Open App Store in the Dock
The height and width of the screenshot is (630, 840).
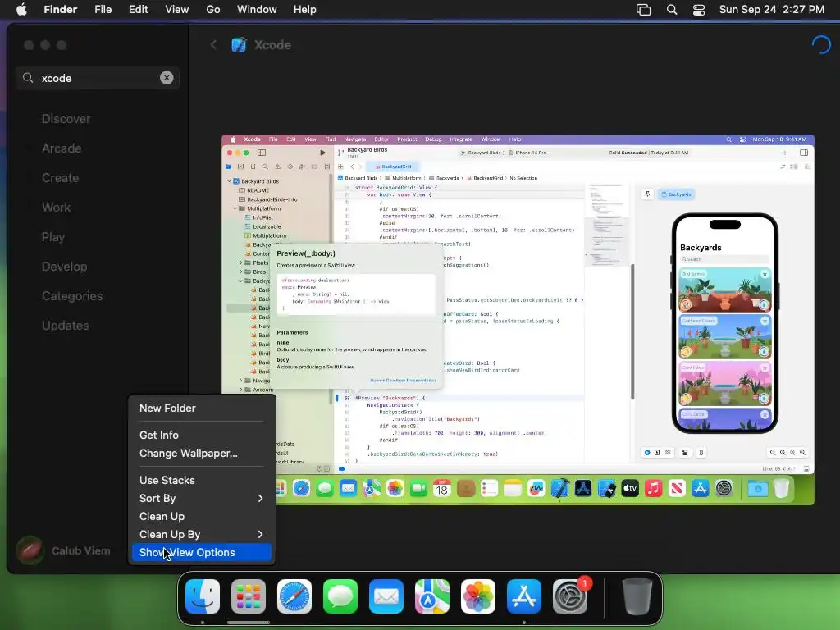(x=524, y=596)
